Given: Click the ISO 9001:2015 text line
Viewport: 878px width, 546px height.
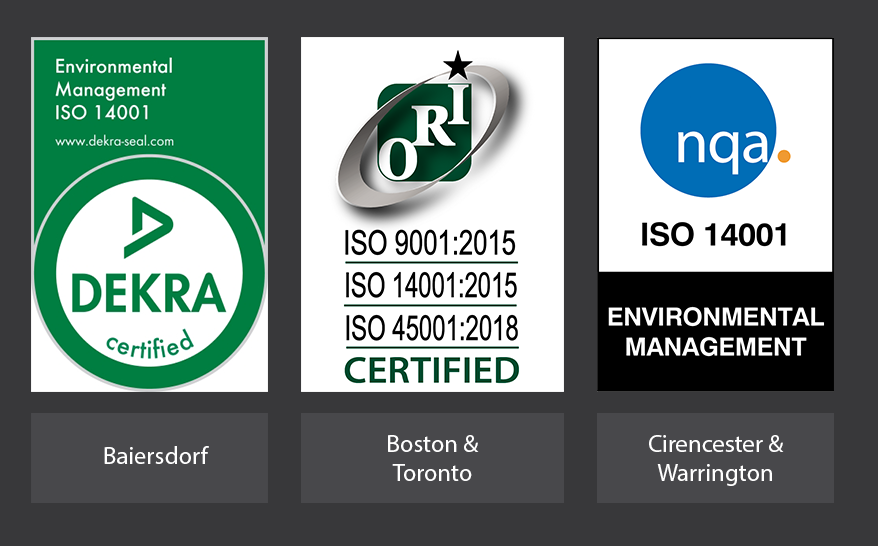Looking at the screenshot, I should (430, 243).
